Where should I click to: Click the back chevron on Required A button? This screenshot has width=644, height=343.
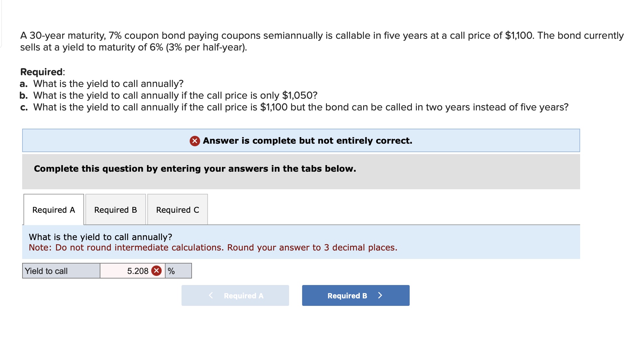pyautogui.click(x=211, y=295)
